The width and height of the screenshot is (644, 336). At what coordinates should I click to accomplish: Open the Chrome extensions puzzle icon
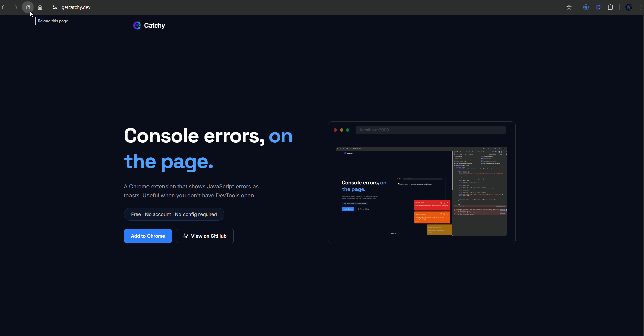(x=611, y=7)
